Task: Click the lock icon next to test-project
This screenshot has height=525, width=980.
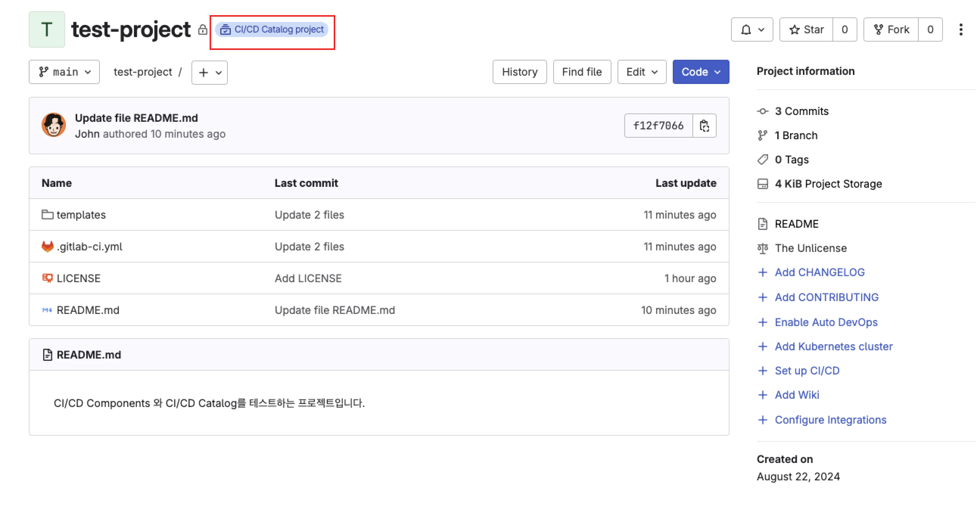Action: click(x=202, y=30)
